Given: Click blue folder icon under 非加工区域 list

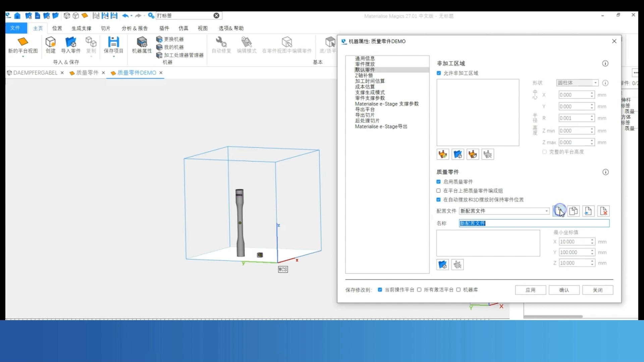Looking at the screenshot, I should [x=458, y=154].
